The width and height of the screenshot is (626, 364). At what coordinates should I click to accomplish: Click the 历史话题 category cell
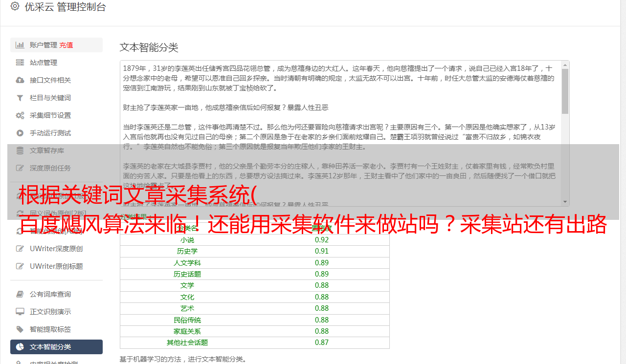187,274
